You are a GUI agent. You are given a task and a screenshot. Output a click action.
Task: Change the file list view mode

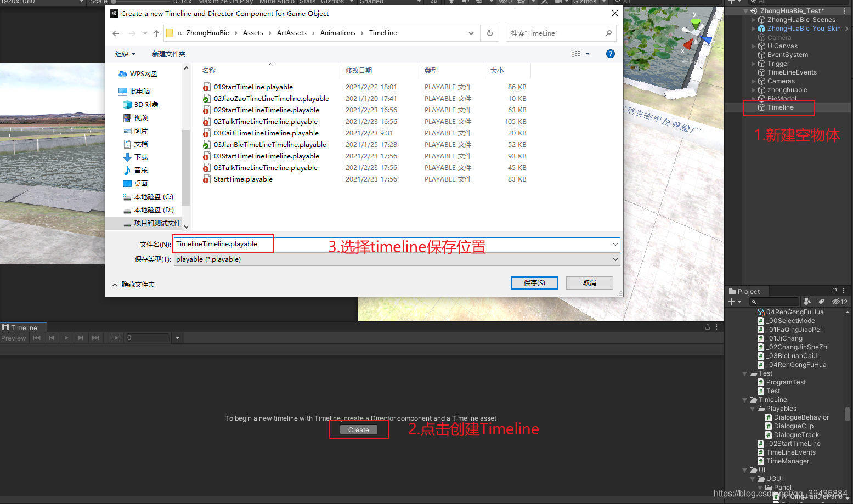click(576, 54)
